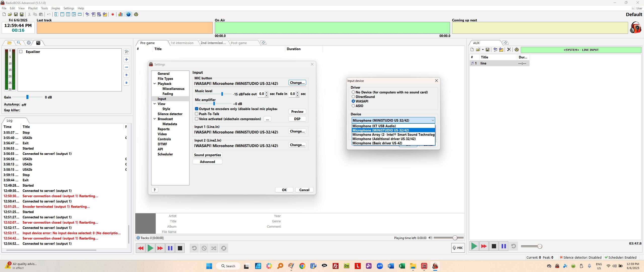This screenshot has width=644, height=272.
Task: Choose Microphone Array Intel Smart Sound device
Action: (x=393, y=134)
